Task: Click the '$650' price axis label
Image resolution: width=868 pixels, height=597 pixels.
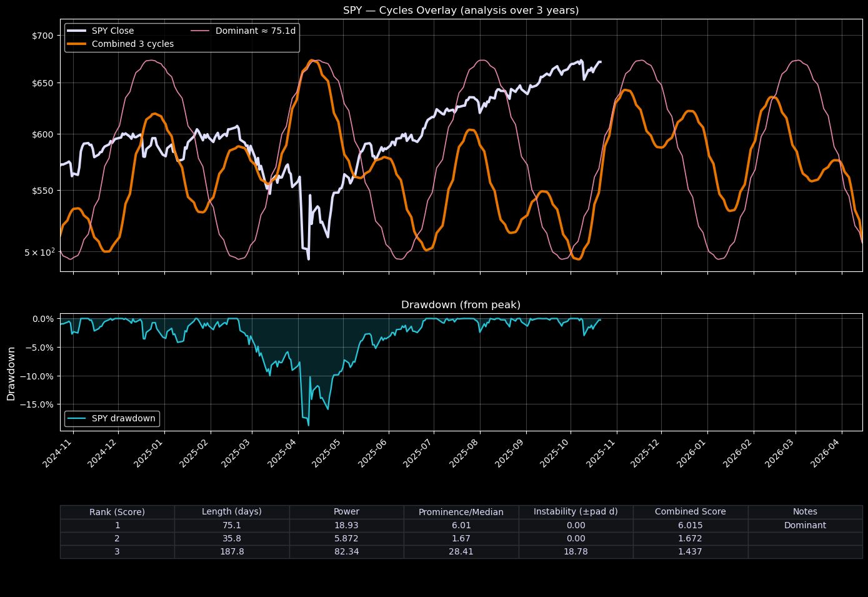Action: (42, 83)
